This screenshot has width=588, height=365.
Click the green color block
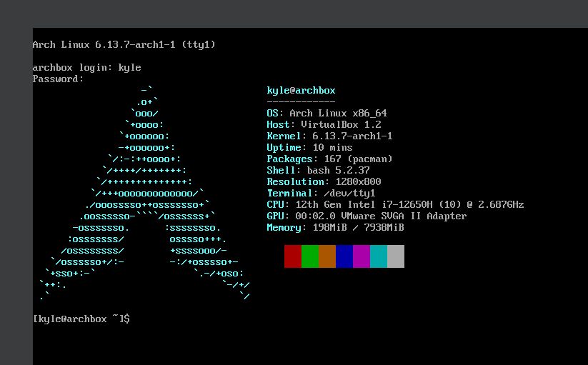pyautogui.click(x=310, y=256)
